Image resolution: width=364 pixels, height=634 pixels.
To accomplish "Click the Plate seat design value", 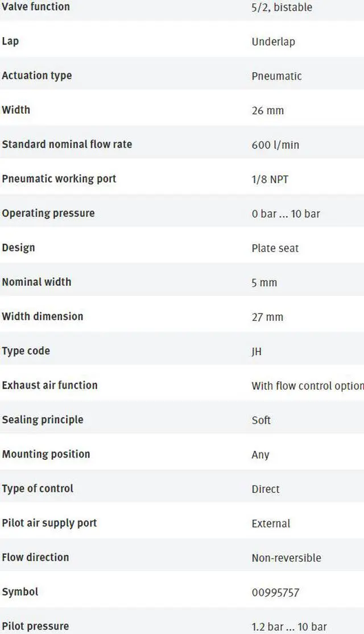I will click(275, 248).
